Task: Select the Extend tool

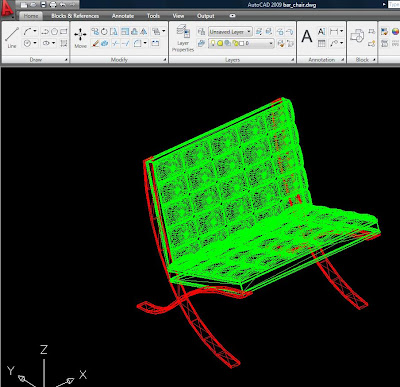Action: (x=125, y=43)
